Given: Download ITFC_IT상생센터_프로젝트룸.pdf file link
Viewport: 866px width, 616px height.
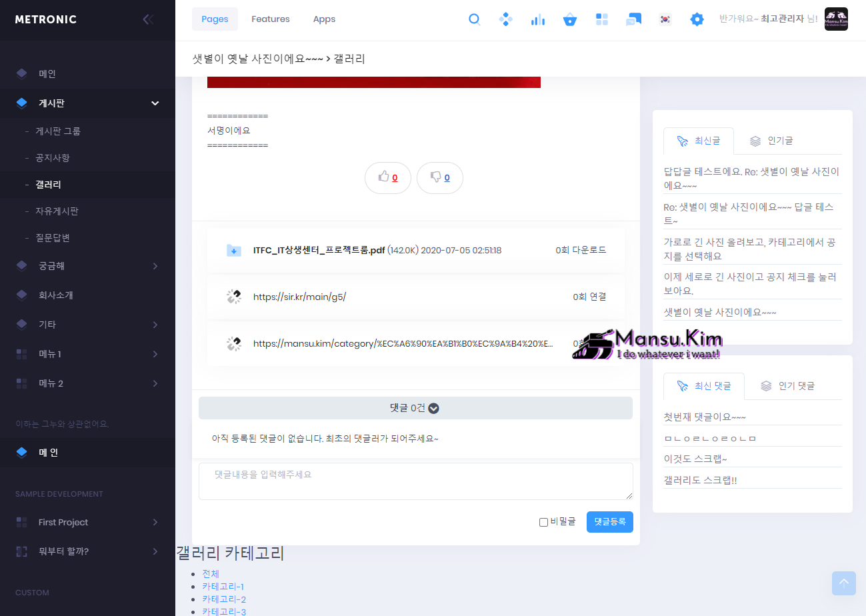Looking at the screenshot, I should pos(319,251).
